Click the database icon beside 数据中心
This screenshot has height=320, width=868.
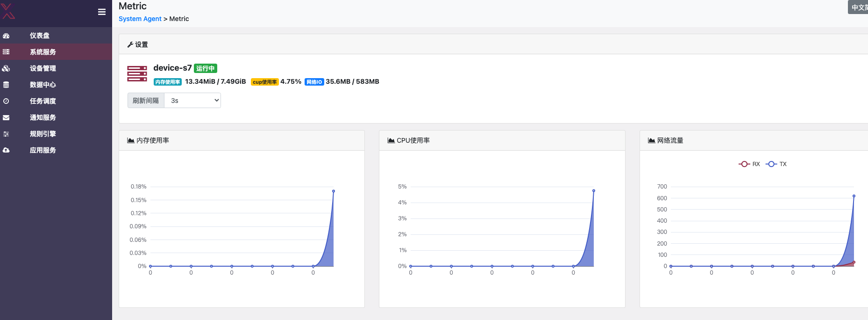point(6,85)
